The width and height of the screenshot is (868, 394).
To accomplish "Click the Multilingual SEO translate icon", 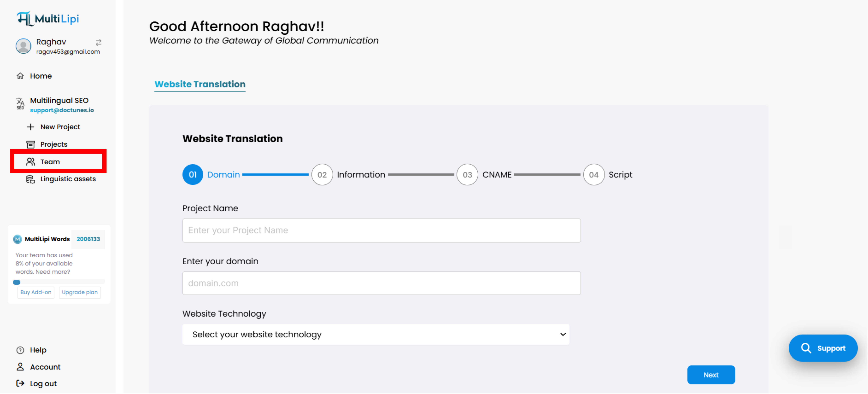I will [20, 104].
